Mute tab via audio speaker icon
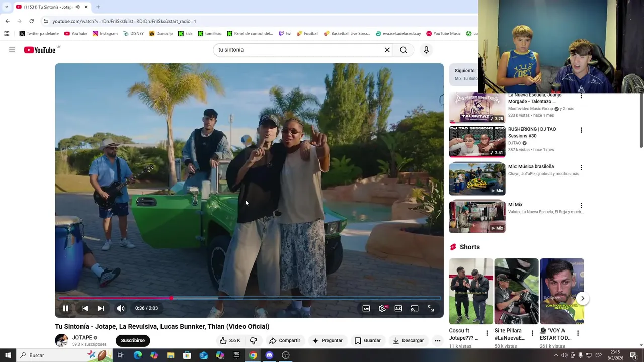The image size is (644, 362). click(x=77, y=7)
